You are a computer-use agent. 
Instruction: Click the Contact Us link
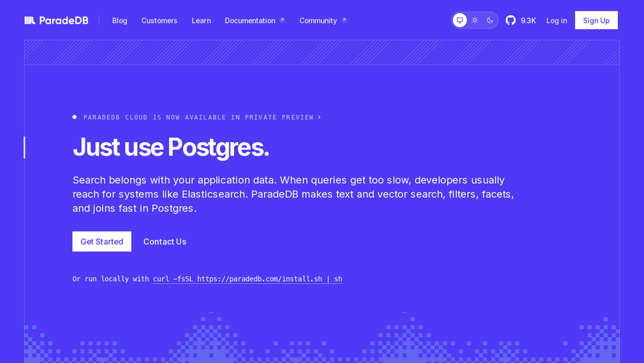point(164,242)
